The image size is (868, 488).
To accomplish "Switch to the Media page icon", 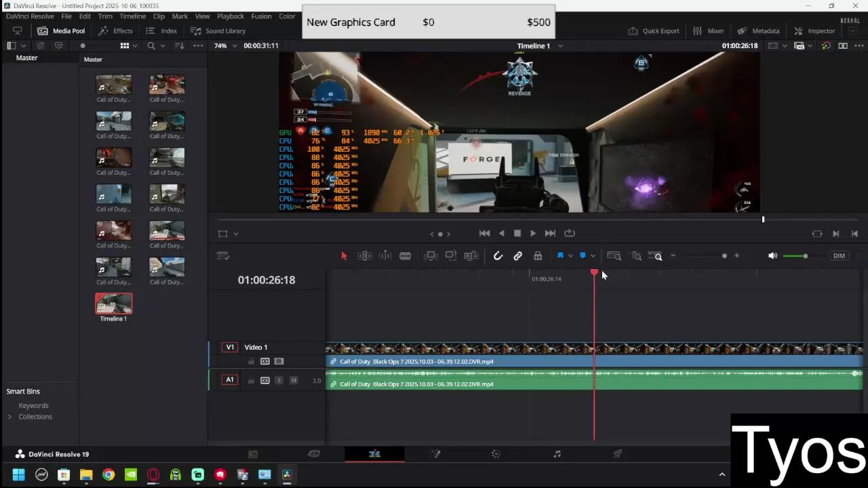I will coord(253,454).
